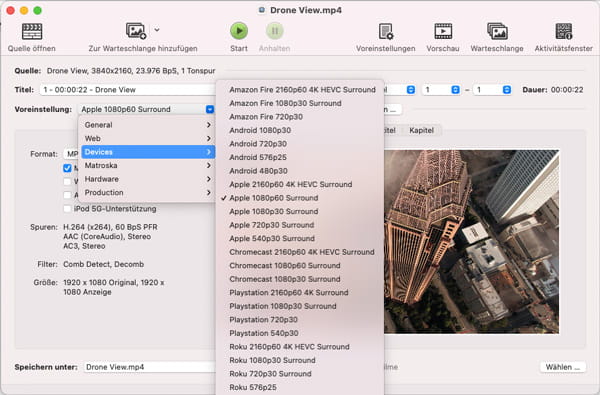
Task: Click Filter value Comb Detect, Decomb
Action: pos(103,264)
